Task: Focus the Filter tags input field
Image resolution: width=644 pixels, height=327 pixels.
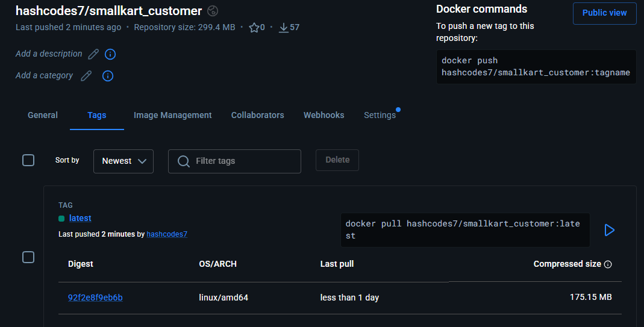Action: (234, 161)
